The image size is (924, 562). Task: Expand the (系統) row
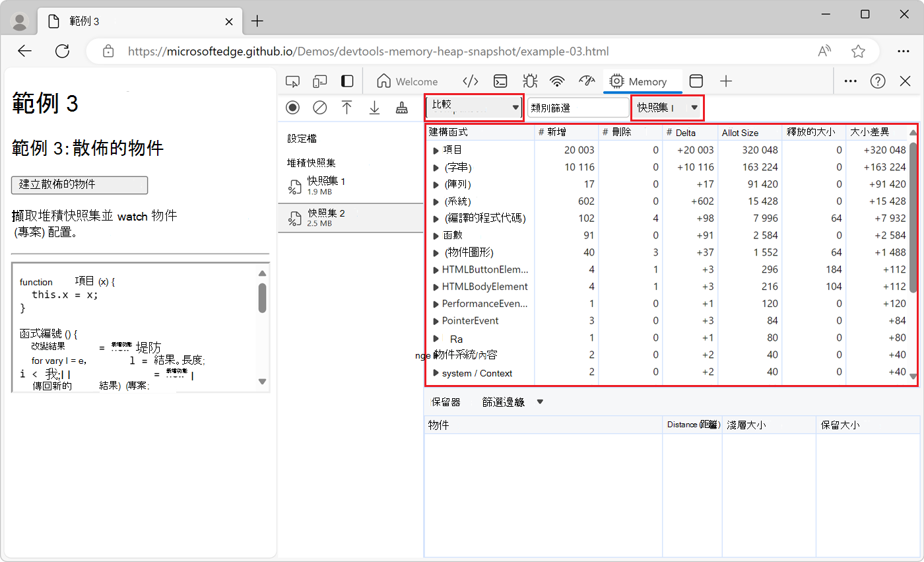[x=436, y=201]
